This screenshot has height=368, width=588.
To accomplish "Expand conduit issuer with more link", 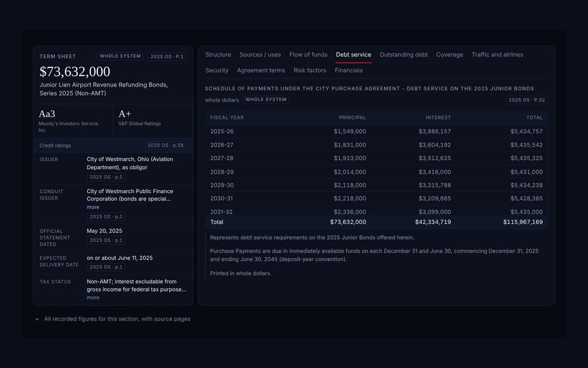I will [93, 207].
